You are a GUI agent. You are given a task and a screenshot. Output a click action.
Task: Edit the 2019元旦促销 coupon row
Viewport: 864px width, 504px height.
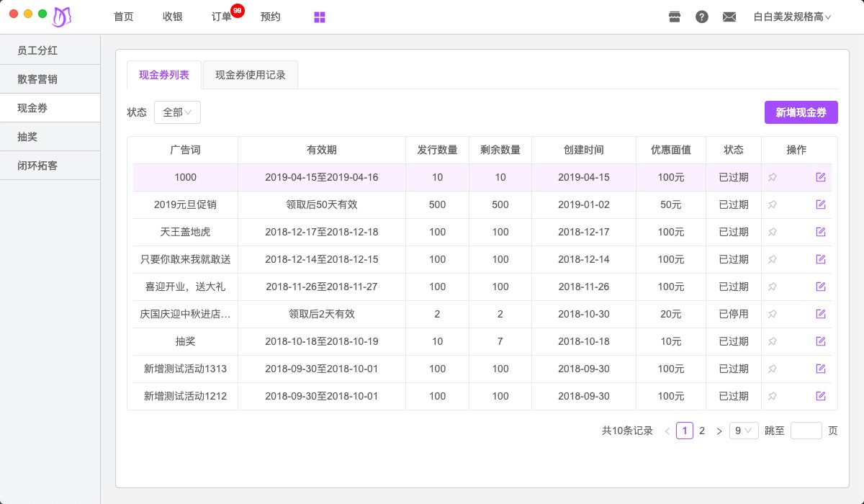pos(821,204)
